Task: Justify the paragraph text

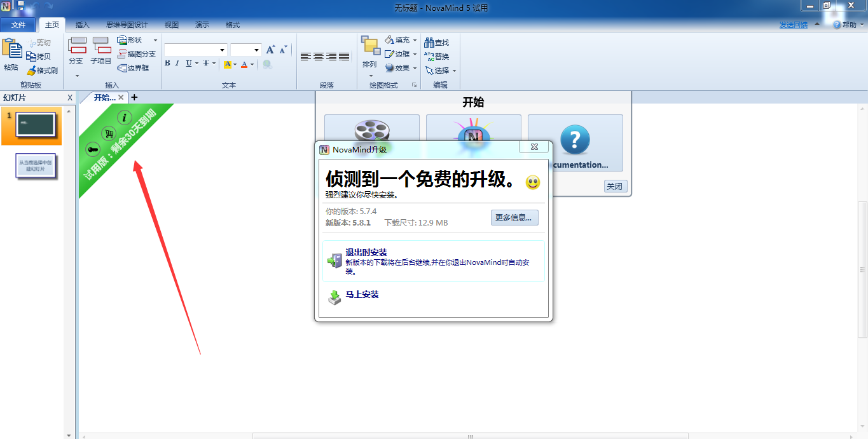Action: (344, 57)
